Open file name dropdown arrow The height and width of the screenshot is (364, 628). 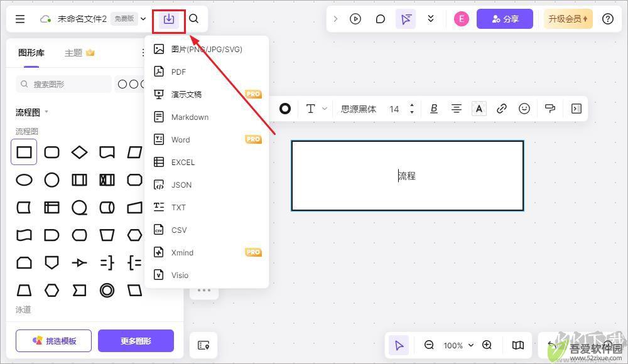(143, 19)
